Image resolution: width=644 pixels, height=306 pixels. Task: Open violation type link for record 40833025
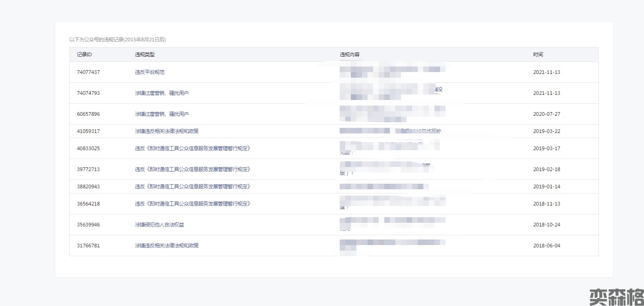tap(193, 148)
